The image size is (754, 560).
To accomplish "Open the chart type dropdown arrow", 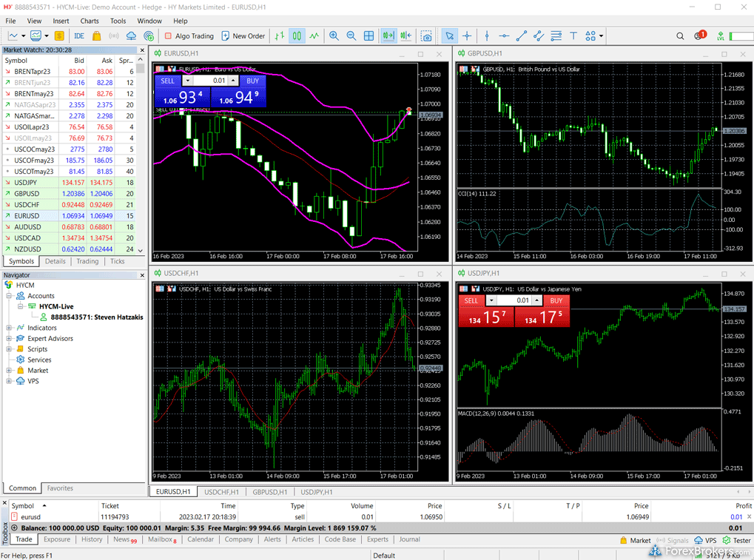I will [23, 36].
